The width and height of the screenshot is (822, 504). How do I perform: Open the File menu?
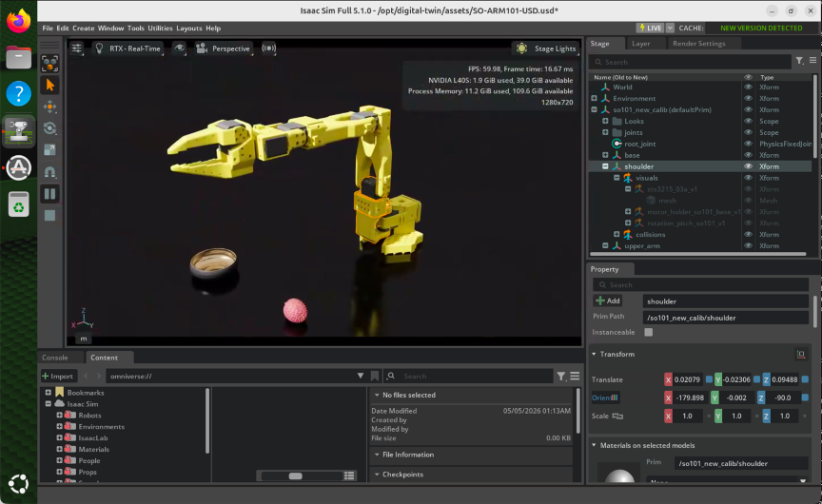point(48,29)
